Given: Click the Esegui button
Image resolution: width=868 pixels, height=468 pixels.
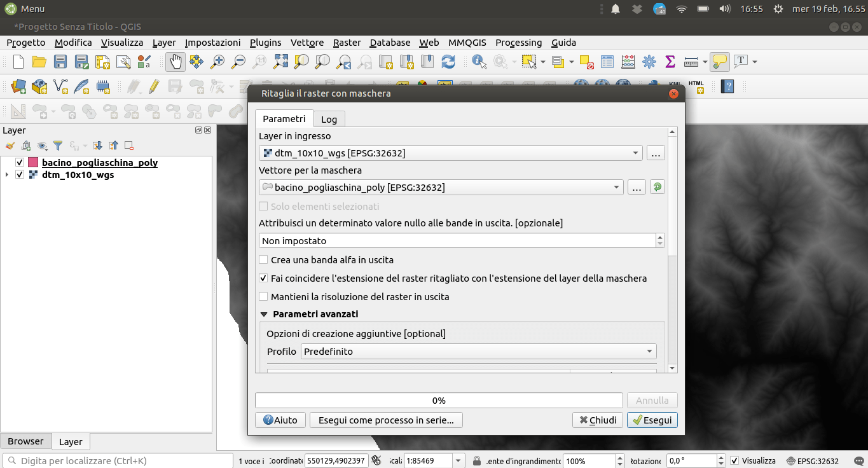Looking at the screenshot, I should click(652, 420).
